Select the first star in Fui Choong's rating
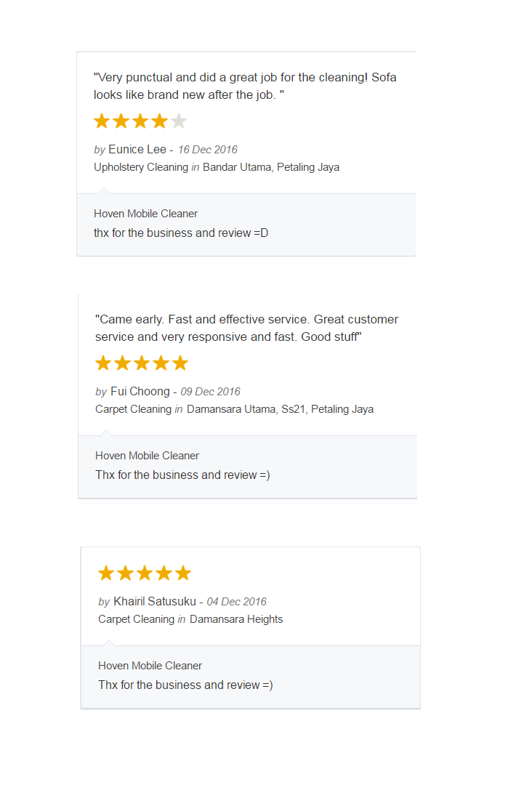Image resolution: width=532 pixels, height=798 pixels. (x=103, y=363)
